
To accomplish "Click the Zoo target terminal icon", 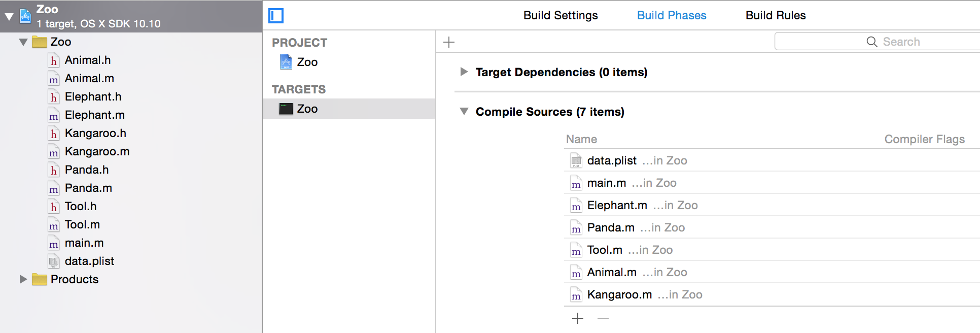I will [286, 109].
